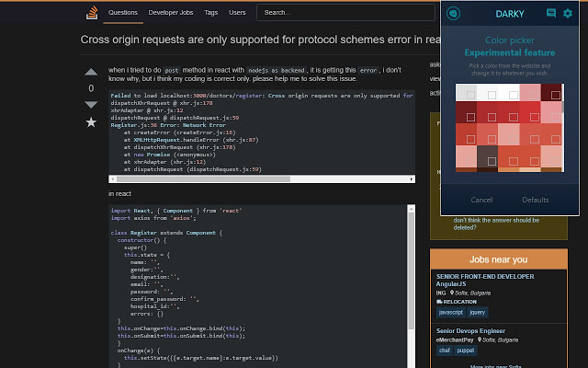The width and height of the screenshot is (588, 368).
Task: Click left arrow of error log horizontal scrollbar
Action: (112, 179)
